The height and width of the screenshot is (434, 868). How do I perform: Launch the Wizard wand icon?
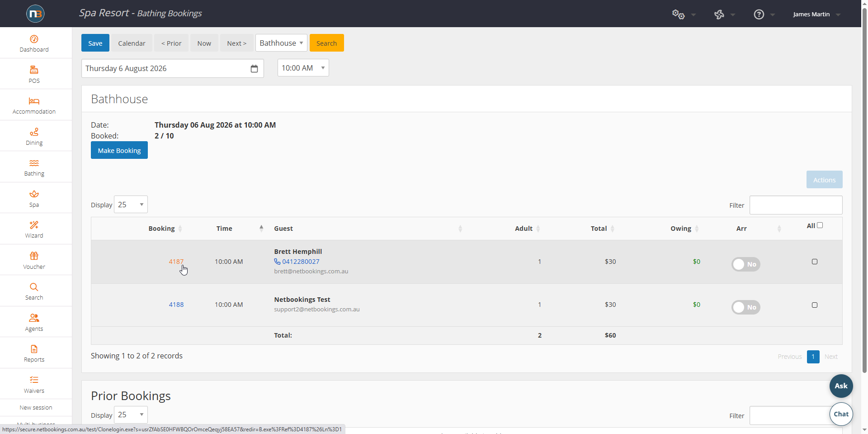tap(34, 225)
